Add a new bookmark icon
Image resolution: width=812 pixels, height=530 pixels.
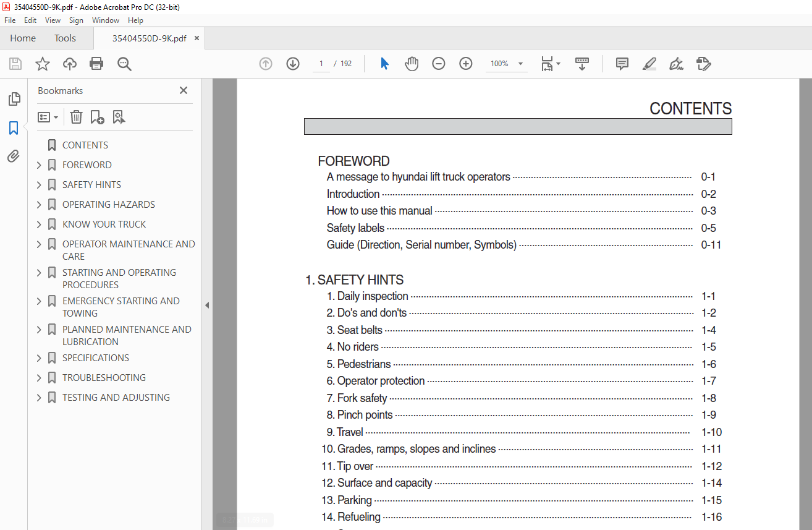[97, 117]
